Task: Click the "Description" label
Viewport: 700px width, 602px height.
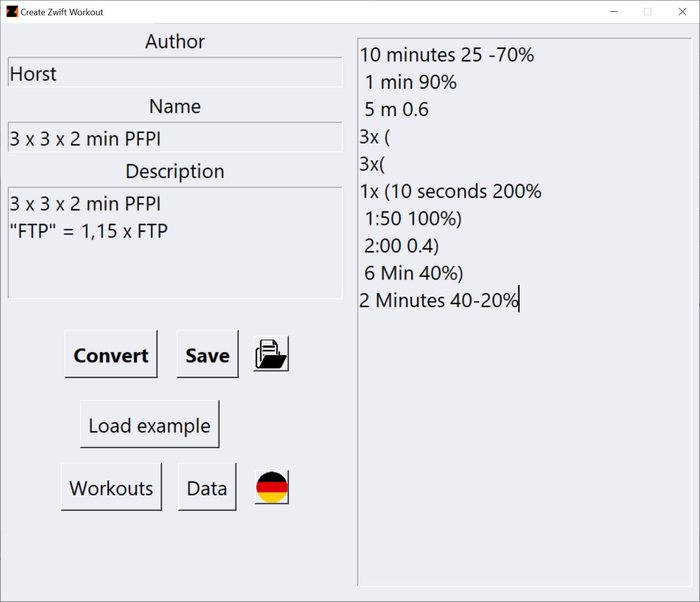Action: 175,171
